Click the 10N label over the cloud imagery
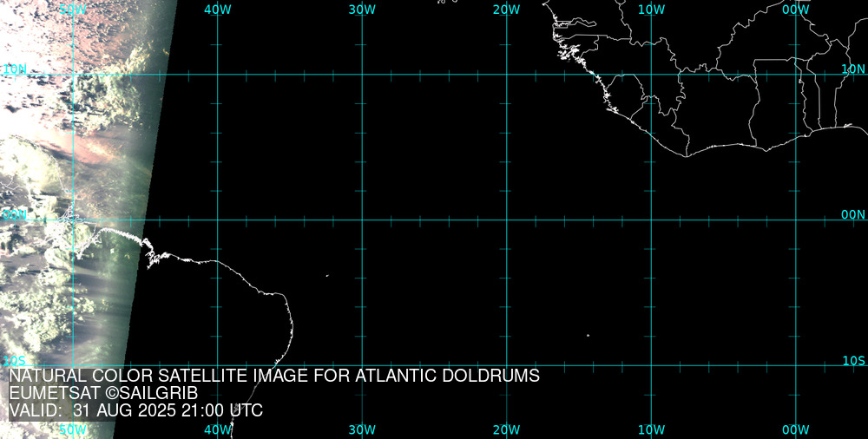This screenshot has width=868, height=439. coord(15,69)
